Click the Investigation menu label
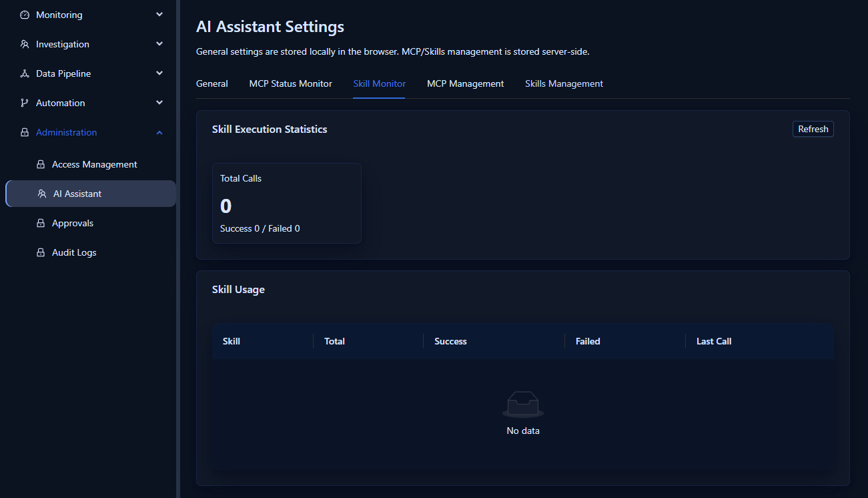 63,44
